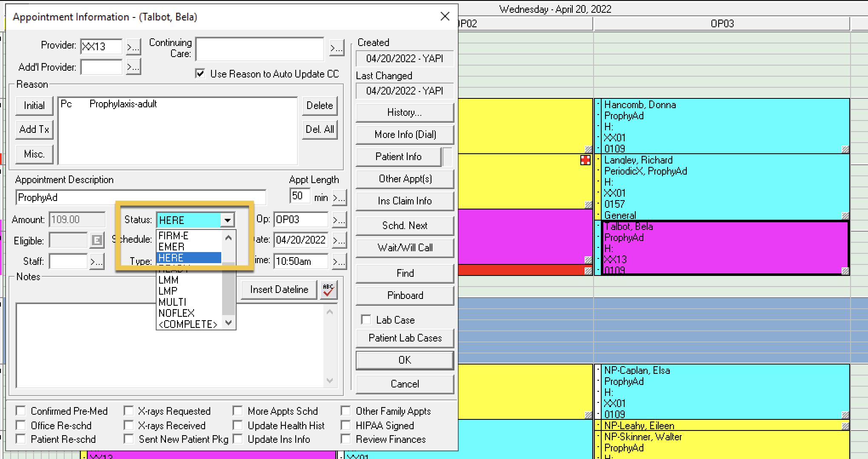View Other Appt(s)
The image size is (868, 459).
tap(405, 179)
